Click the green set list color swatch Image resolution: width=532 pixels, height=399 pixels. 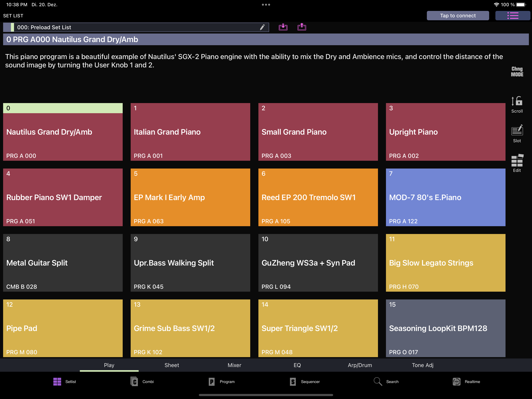tap(12, 27)
